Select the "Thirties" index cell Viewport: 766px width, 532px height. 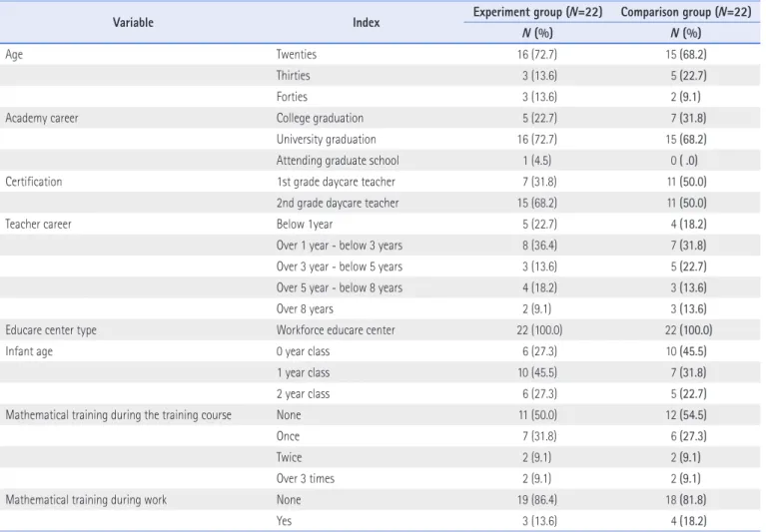coord(293,76)
